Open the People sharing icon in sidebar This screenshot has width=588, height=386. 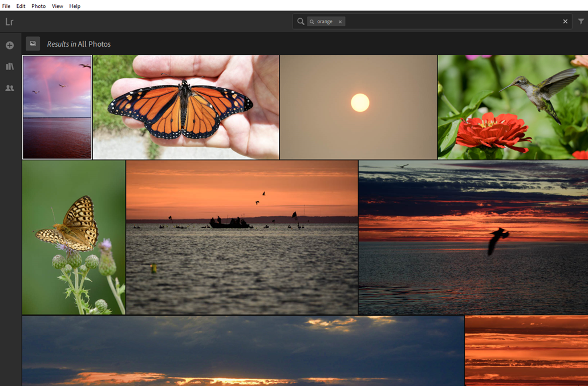tap(10, 88)
